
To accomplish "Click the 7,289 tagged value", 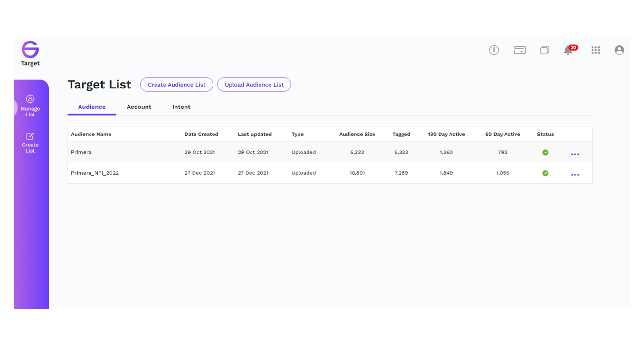I will tap(401, 173).
